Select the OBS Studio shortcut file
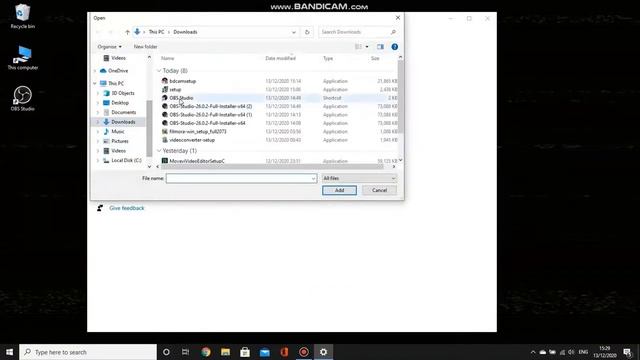 coord(181,98)
